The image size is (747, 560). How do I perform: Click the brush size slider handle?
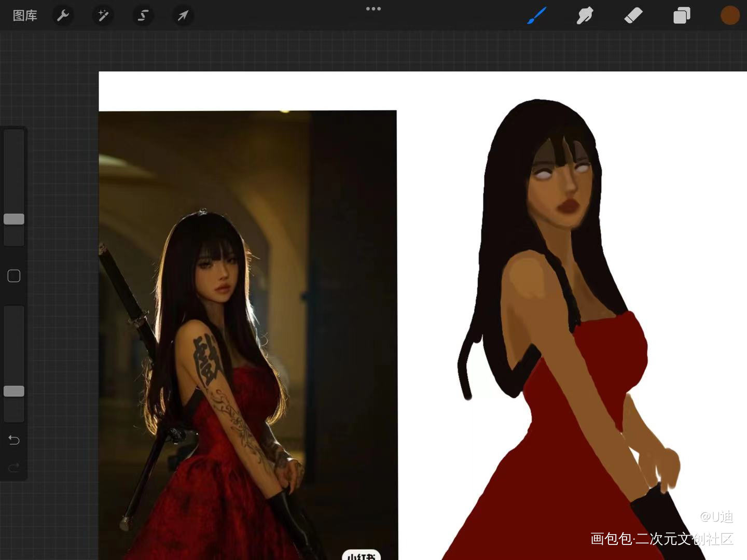(x=14, y=219)
